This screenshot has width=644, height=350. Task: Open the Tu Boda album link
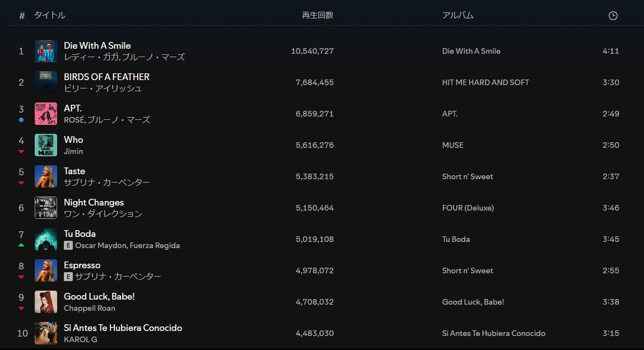[x=456, y=239]
